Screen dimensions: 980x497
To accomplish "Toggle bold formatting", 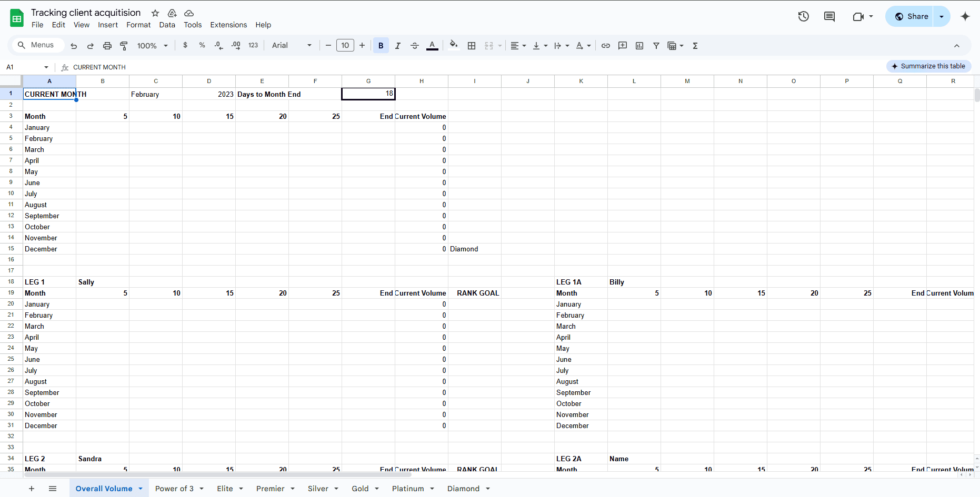I will pyautogui.click(x=381, y=46).
